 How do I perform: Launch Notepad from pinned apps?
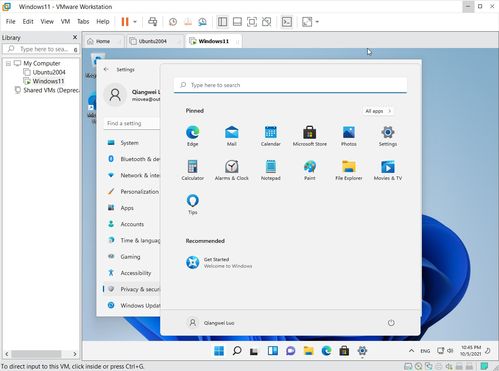click(271, 170)
